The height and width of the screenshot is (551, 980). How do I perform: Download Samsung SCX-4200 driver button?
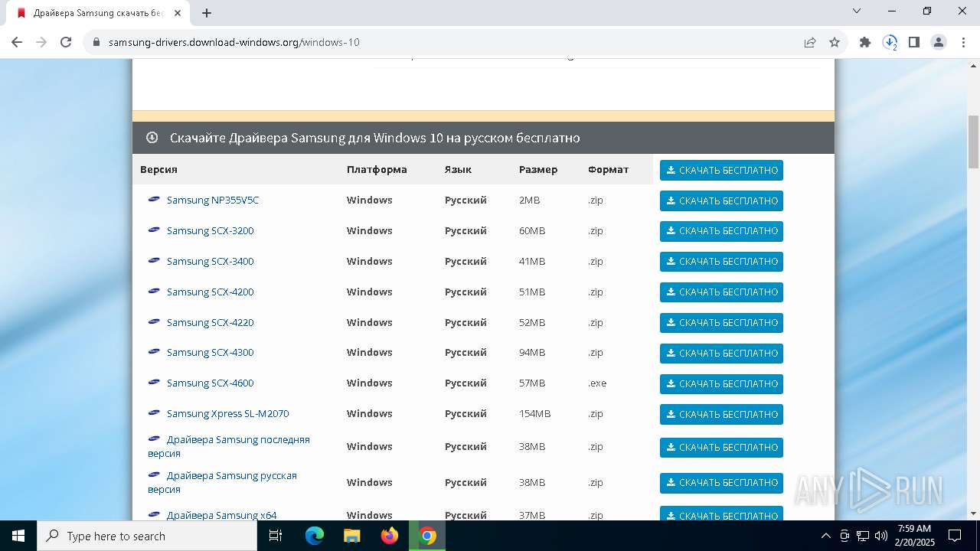point(721,292)
